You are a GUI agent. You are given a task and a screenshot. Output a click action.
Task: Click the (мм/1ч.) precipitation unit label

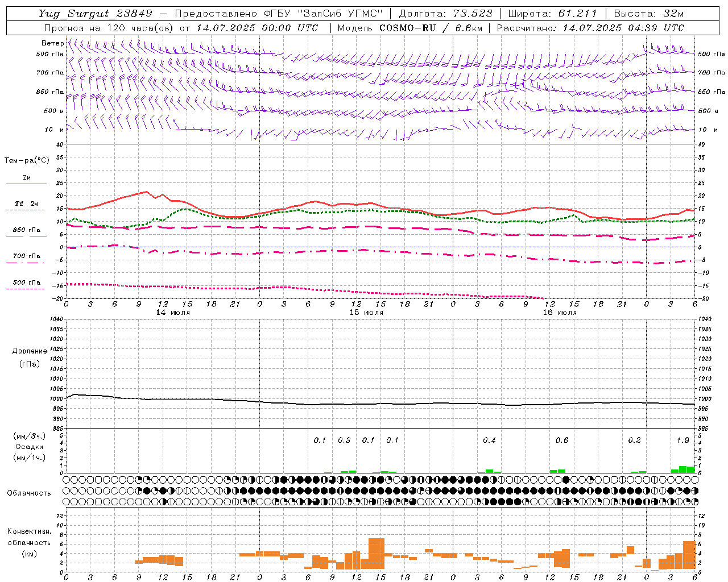pyautogui.click(x=29, y=458)
